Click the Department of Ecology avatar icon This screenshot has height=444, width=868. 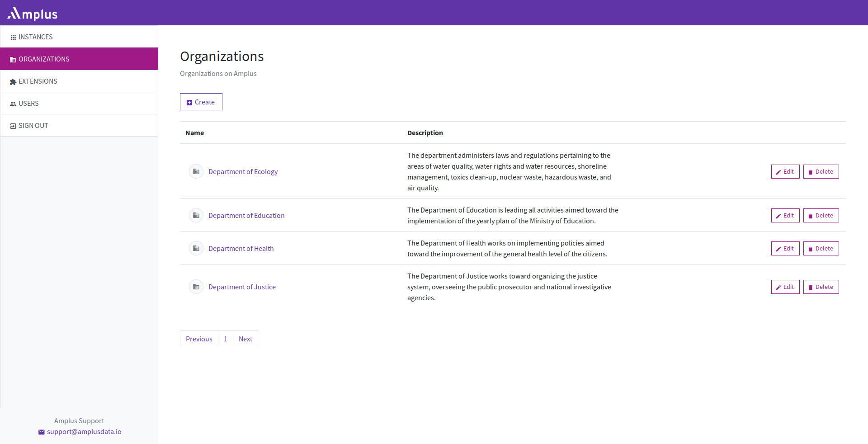(x=196, y=171)
